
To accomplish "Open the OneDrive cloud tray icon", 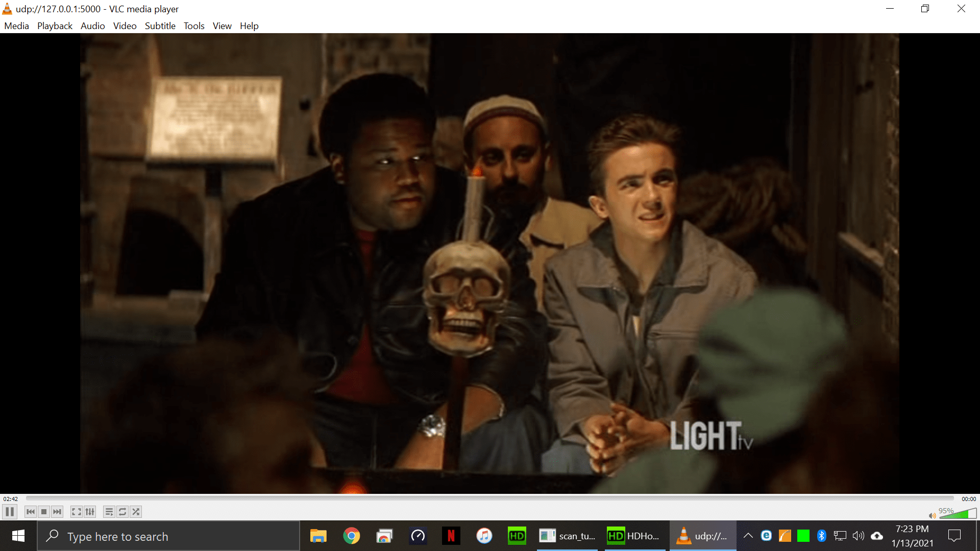I will pyautogui.click(x=877, y=536).
